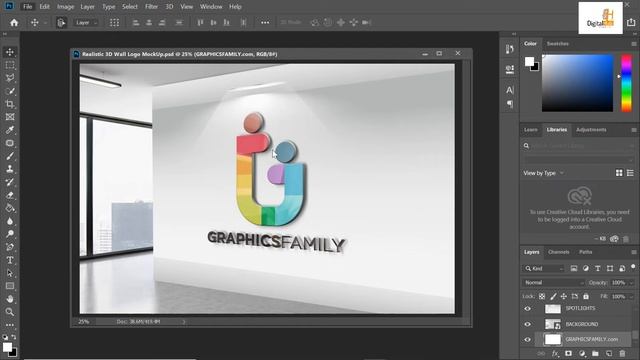Delete layer using the trash icon
Image resolution: width=640 pixels, height=360 pixels.
click(622, 353)
